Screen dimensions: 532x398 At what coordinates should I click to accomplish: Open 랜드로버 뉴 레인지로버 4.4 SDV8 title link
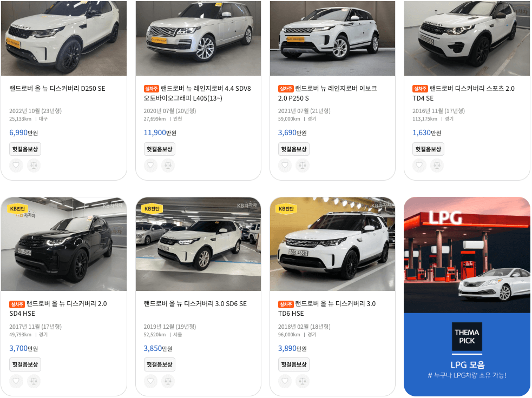point(198,93)
